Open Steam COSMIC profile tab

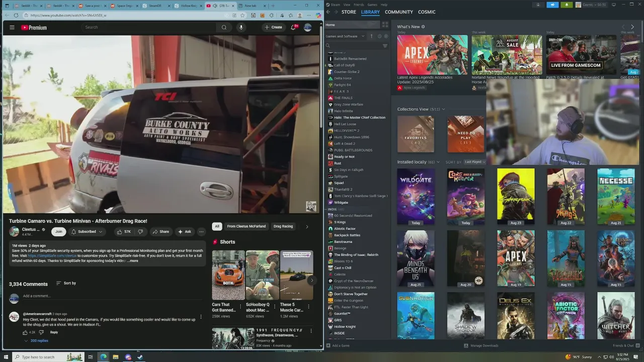point(427,12)
